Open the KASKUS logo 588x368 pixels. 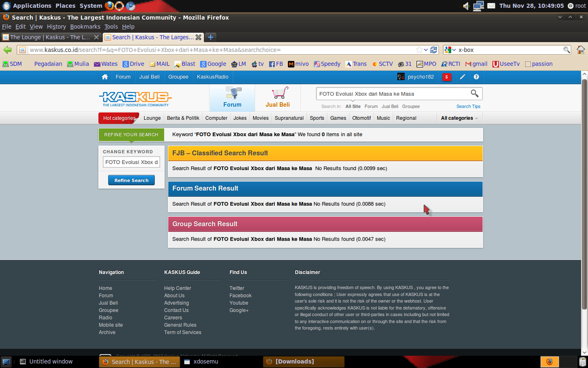[135, 98]
